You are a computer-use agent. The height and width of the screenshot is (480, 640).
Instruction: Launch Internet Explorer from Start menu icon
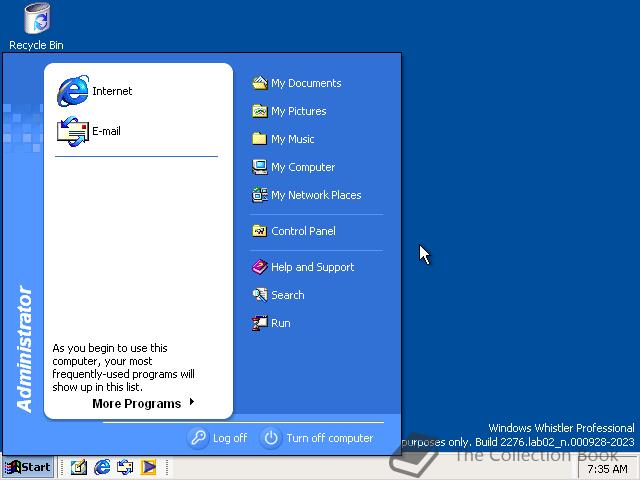pyautogui.click(x=73, y=91)
